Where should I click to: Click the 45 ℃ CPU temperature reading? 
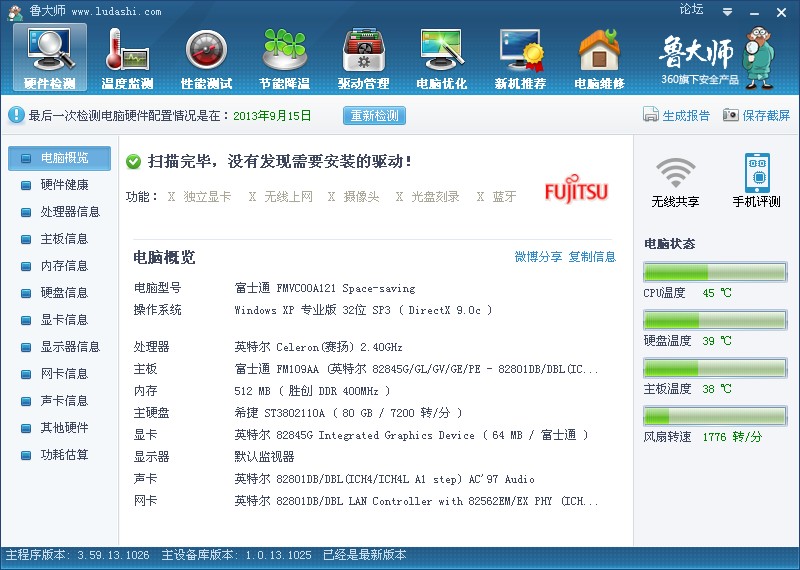717,293
